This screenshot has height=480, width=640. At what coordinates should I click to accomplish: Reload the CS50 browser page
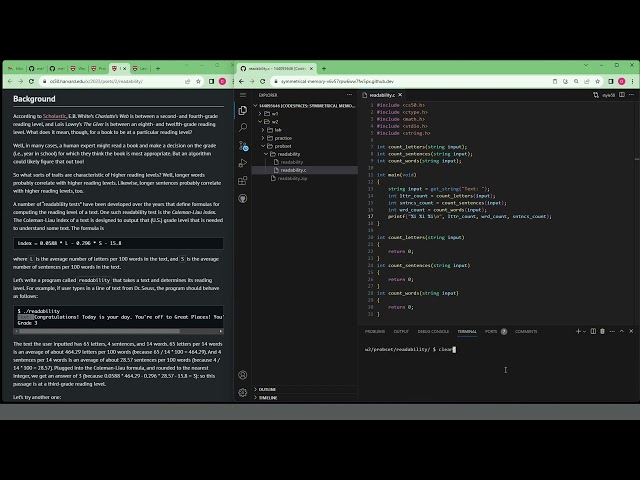pyautogui.click(x=31, y=81)
